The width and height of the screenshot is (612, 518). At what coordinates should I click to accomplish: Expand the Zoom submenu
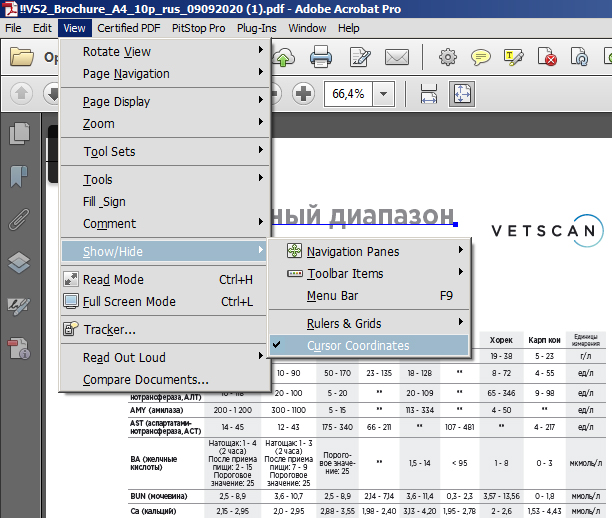(165, 123)
